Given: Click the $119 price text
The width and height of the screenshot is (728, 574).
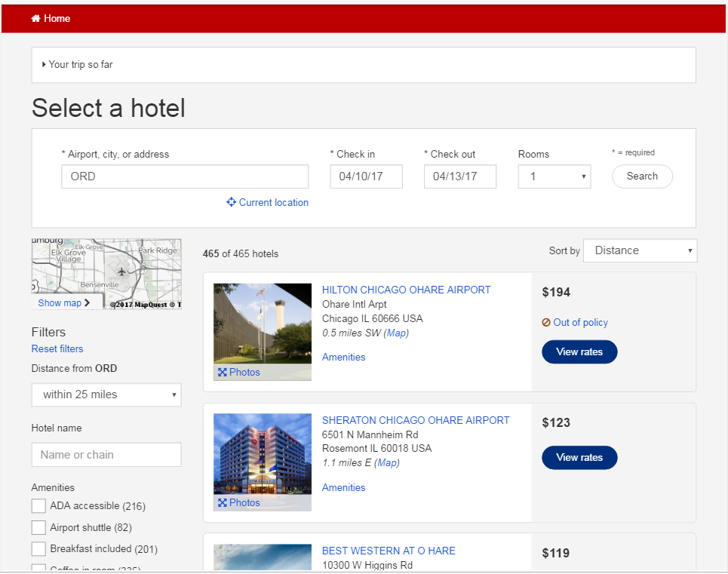Looking at the screenshot, I should [x=556, y=553].
